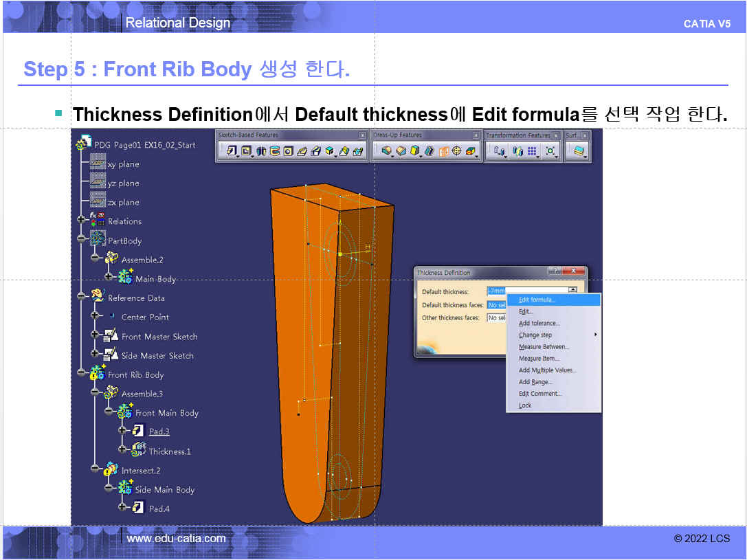
Task: Select the Rectangular Pattern tool icon
Action: [531, 151]
